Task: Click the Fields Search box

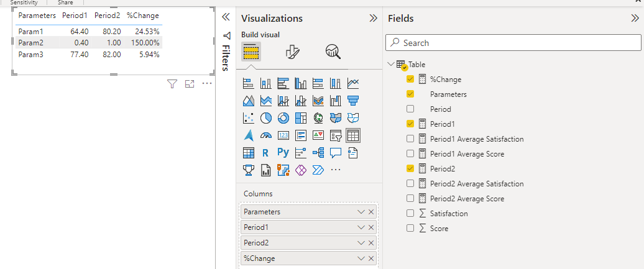Action: coord(513,43)
